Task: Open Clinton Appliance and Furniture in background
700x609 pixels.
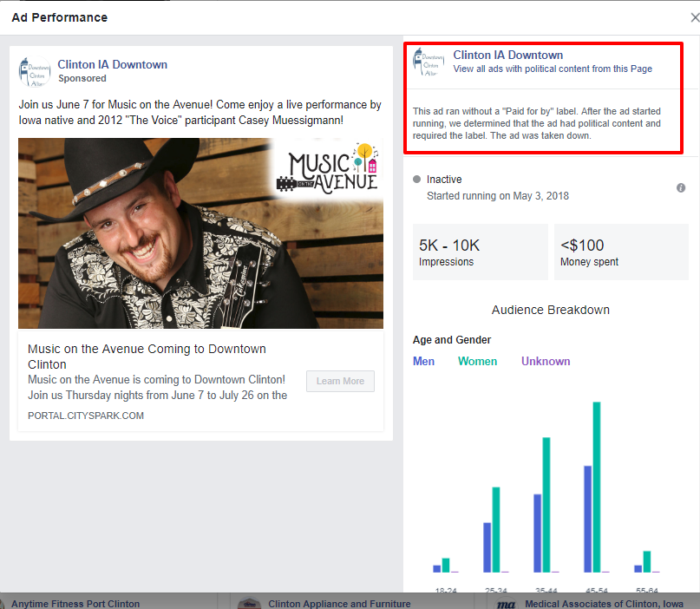Action: tap(339, 604)
